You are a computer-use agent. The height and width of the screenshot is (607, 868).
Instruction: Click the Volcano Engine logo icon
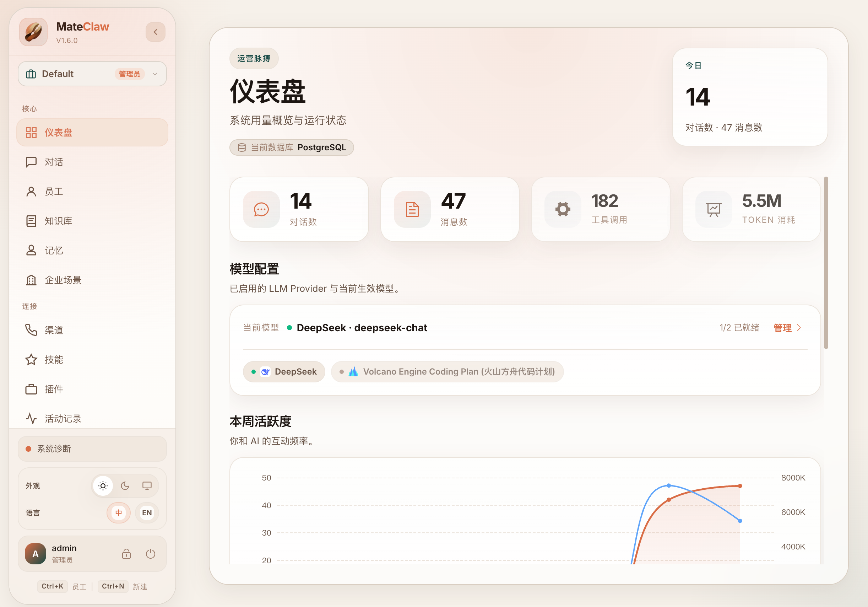click(353, 371)
